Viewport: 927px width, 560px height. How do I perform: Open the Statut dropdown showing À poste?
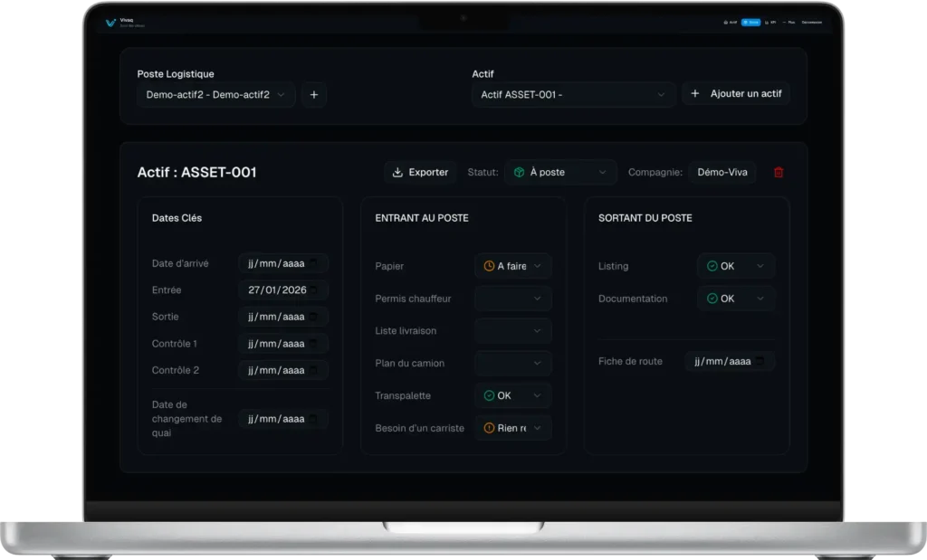click(560, 172)
